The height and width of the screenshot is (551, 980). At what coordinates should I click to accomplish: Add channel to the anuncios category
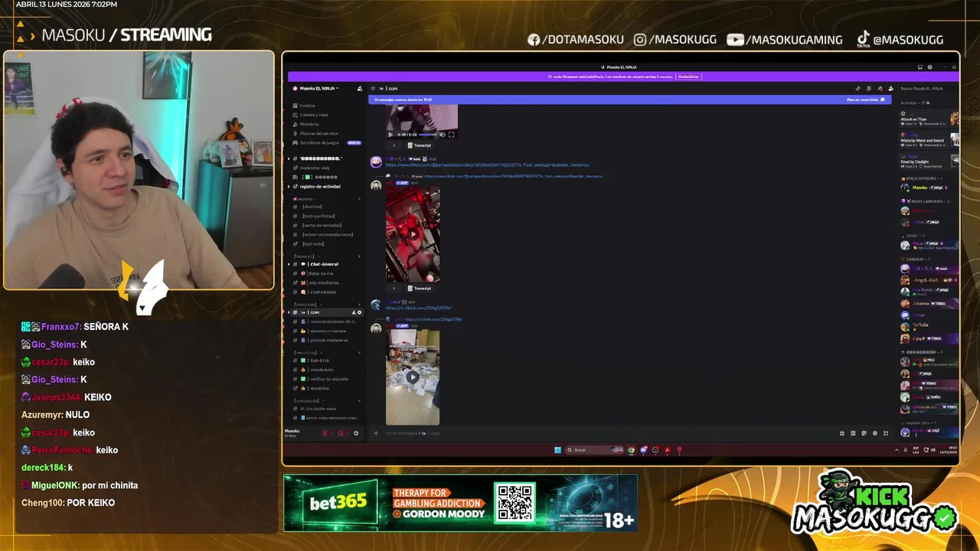click(359, 198)
